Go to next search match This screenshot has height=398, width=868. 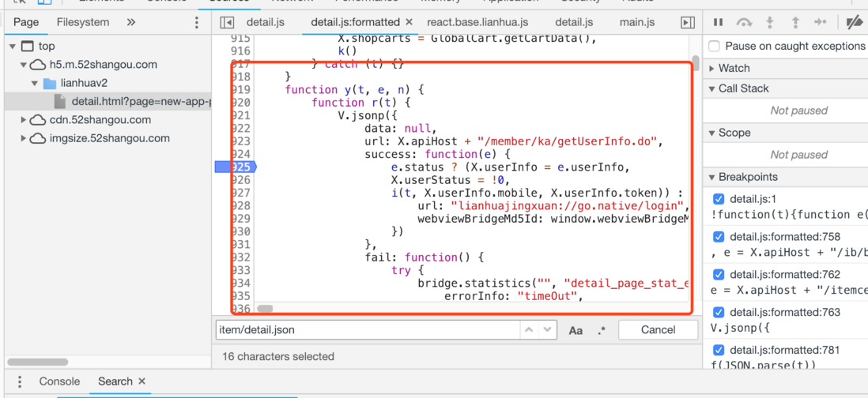click(547, 330)
